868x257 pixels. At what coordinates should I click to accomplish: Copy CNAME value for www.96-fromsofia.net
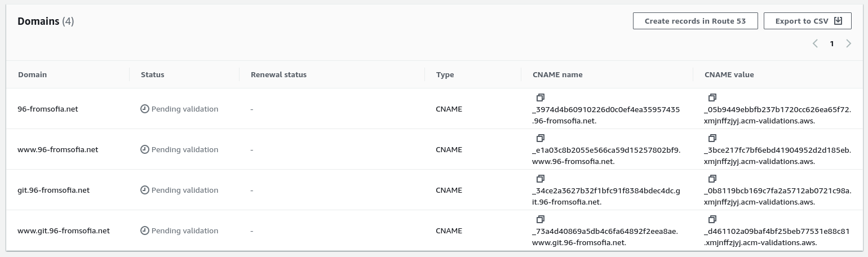(712, 138)
